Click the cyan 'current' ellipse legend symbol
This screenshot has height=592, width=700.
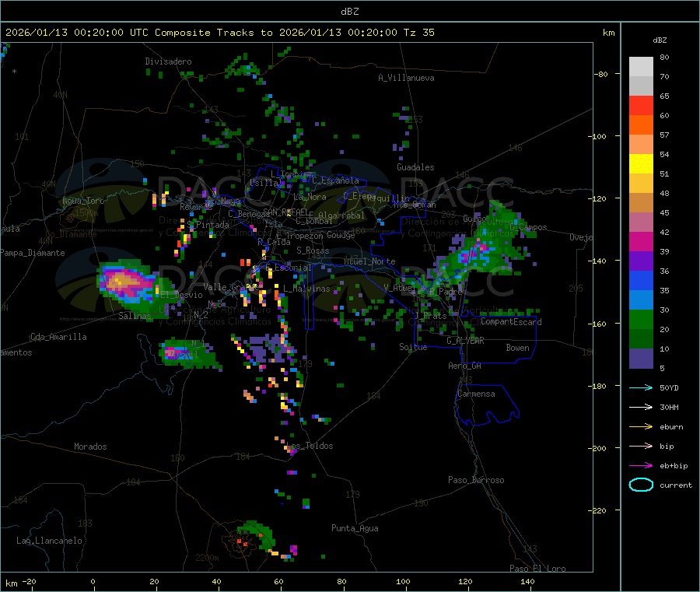click(641, 485)
